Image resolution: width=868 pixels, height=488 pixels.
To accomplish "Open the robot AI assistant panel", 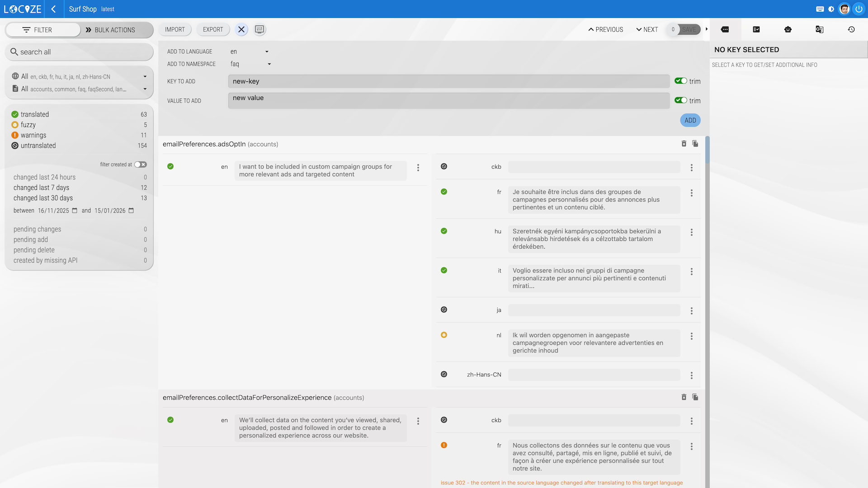I will [788, 29].
